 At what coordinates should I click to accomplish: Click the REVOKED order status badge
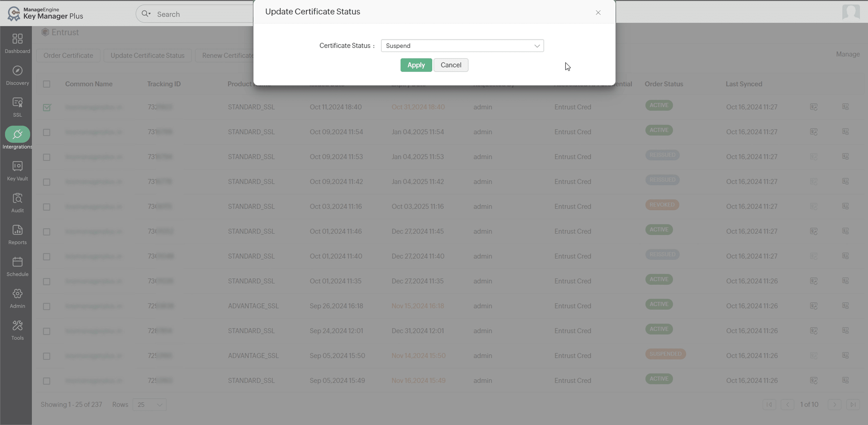click(662, 204)
